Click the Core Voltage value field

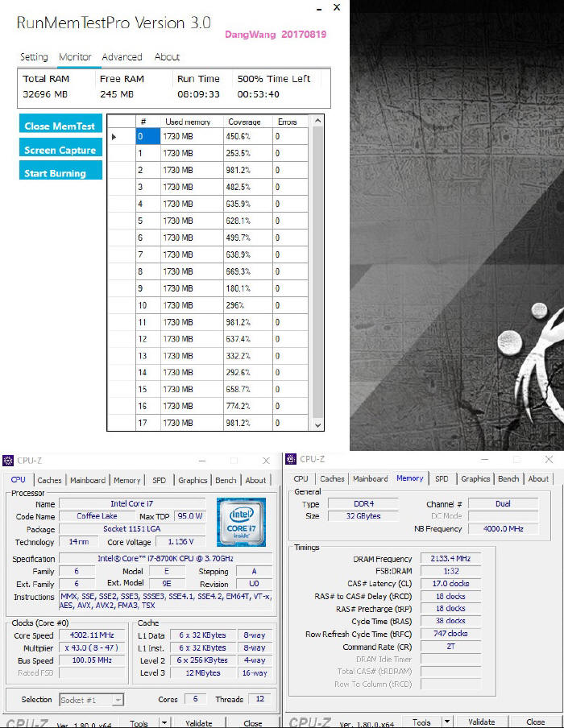tap(180, 541)
